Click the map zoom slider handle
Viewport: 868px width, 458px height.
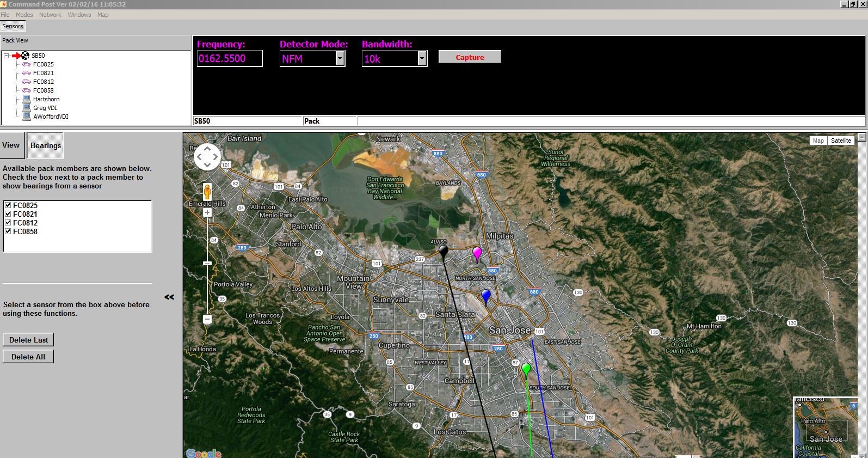[207, 264]
